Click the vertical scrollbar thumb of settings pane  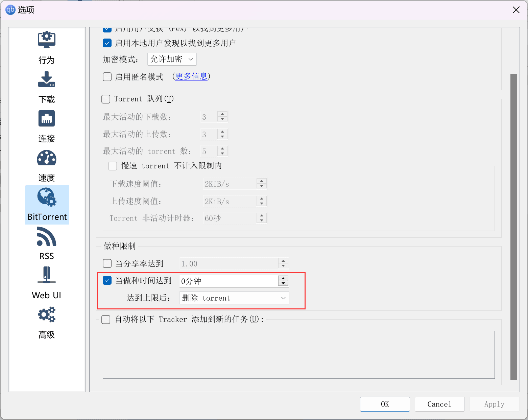coord(513,227)
